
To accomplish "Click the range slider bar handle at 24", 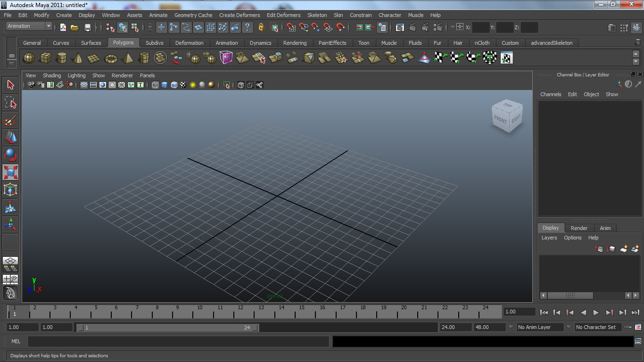I will pyautogui.click(x=256, y=328).
